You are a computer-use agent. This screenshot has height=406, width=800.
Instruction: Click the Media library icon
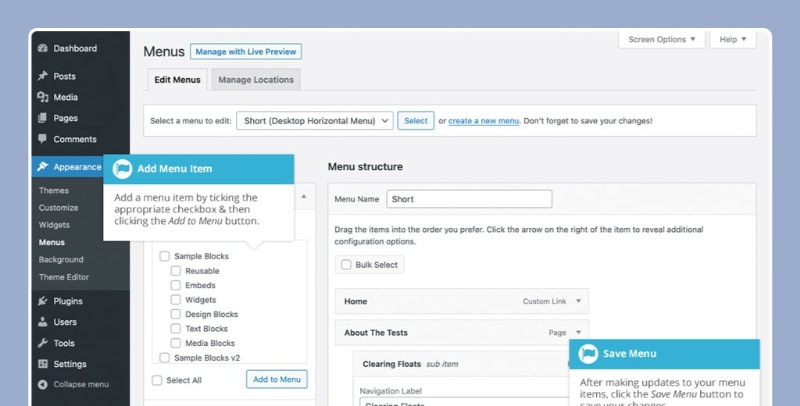pos(42,97)
